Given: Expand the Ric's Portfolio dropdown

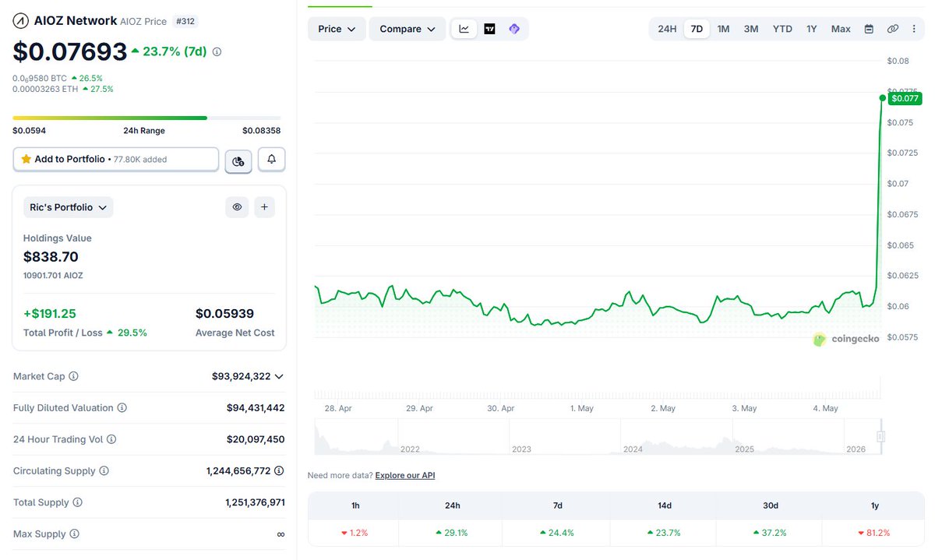Looking at the screenshot, I should [68, 207].
